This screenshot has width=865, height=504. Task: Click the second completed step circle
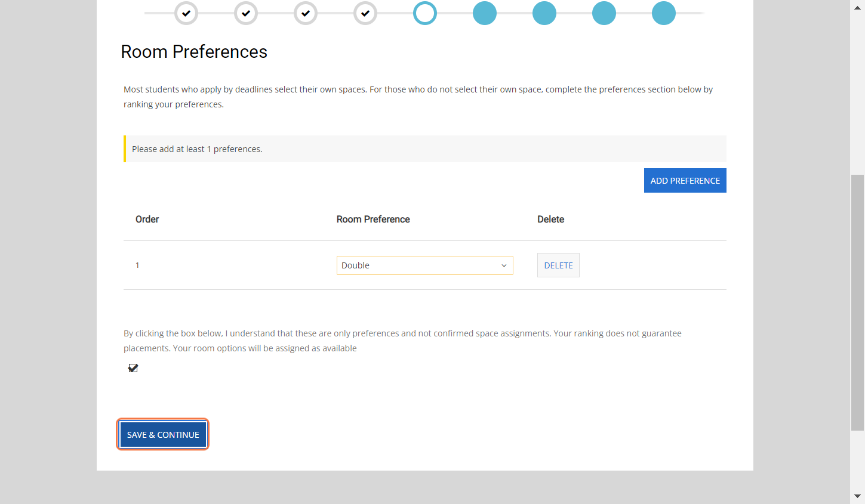[246, 13]
